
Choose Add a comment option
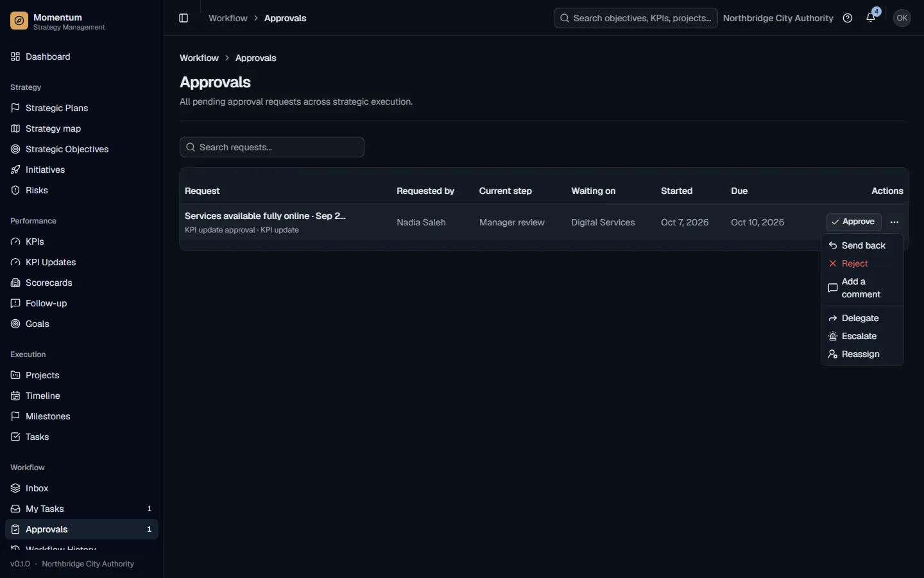862,288
